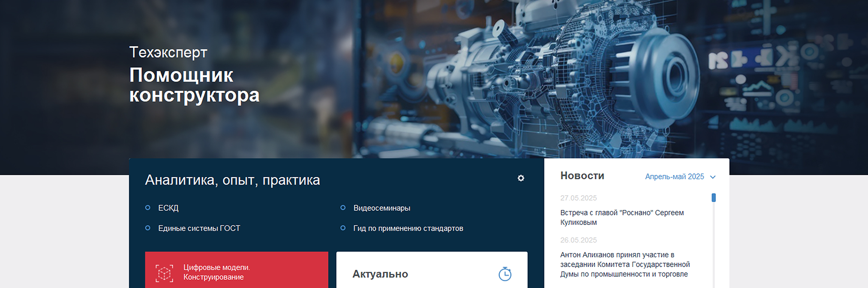
Task: Select Гид по применению стандартов
Action: coord(408,228)
